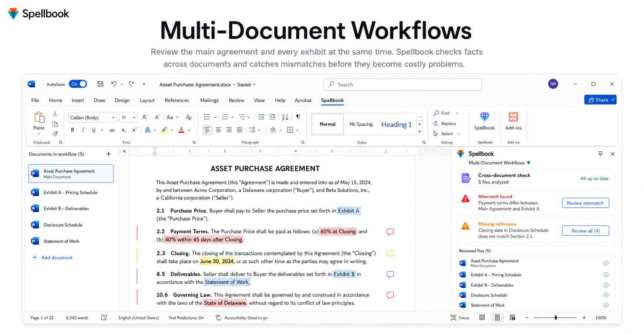The height and width of the screenshot is (334, 644).
Task: Sort the selected text
Action: click(285, 117)
